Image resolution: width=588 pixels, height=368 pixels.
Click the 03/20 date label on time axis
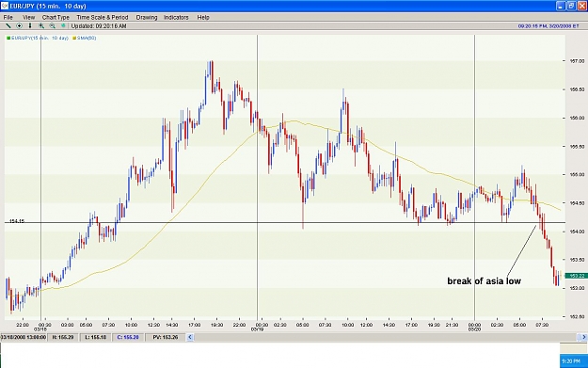coord(474,329)
